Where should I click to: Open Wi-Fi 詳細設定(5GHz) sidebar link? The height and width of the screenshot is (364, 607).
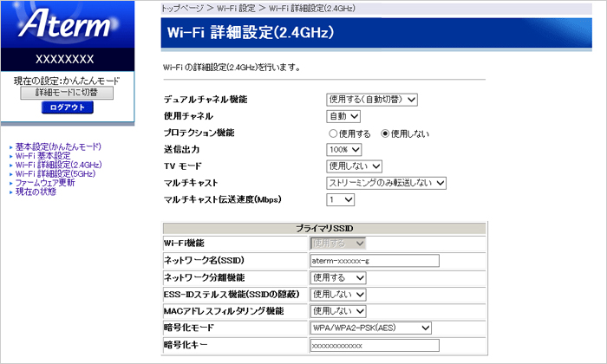56,174
